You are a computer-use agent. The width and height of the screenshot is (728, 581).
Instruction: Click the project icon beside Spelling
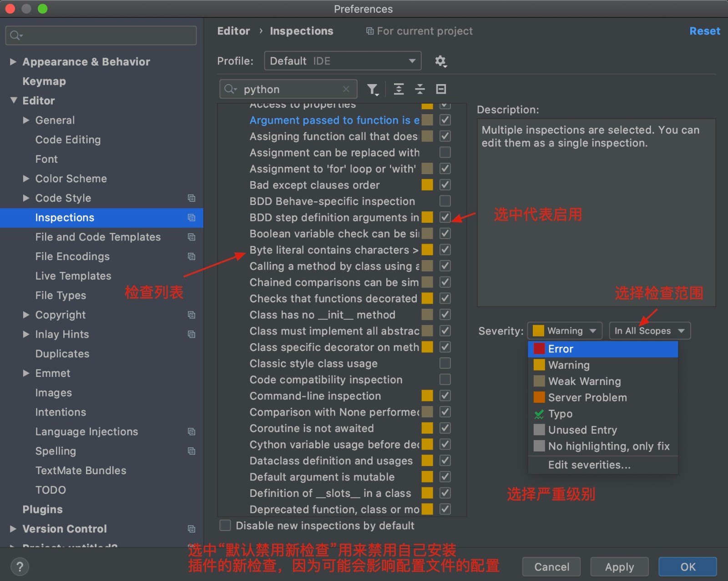point(192,451)
